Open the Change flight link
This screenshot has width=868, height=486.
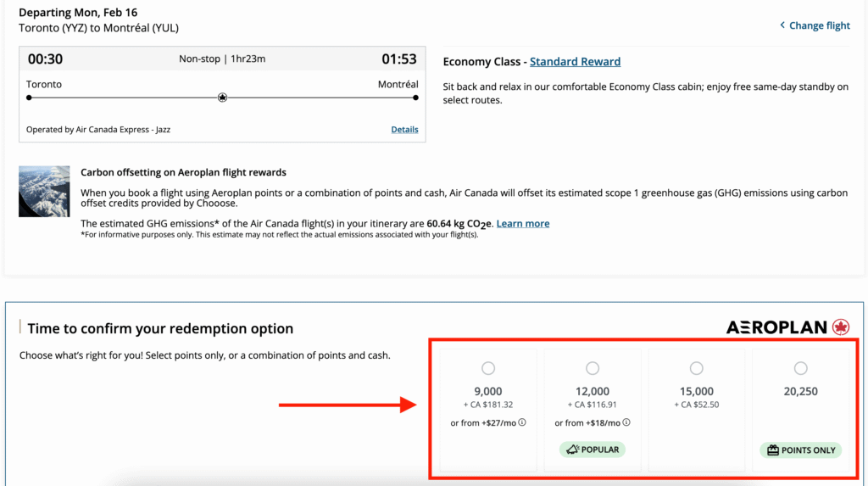(819, 25)
